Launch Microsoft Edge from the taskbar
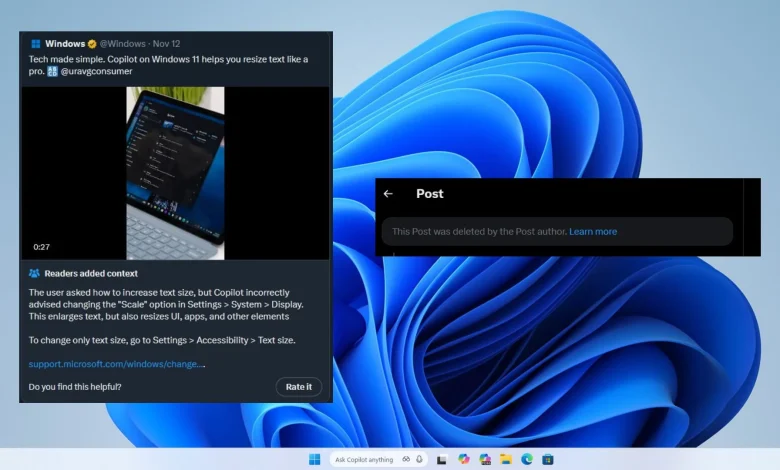780x470 pixels. (527, 459)
